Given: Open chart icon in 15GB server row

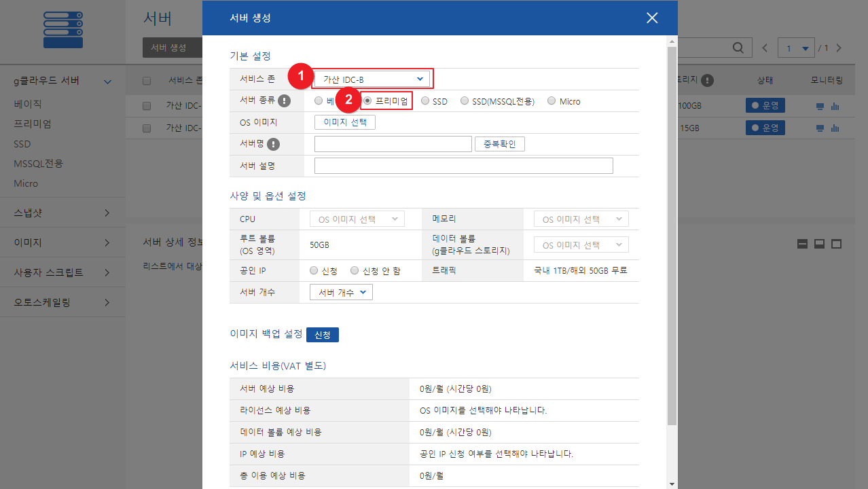Looking at the screenshot, I should [835, 128].
